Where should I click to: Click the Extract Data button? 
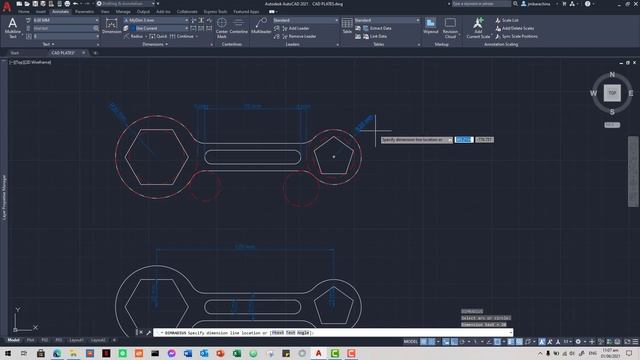click(377, 28)
